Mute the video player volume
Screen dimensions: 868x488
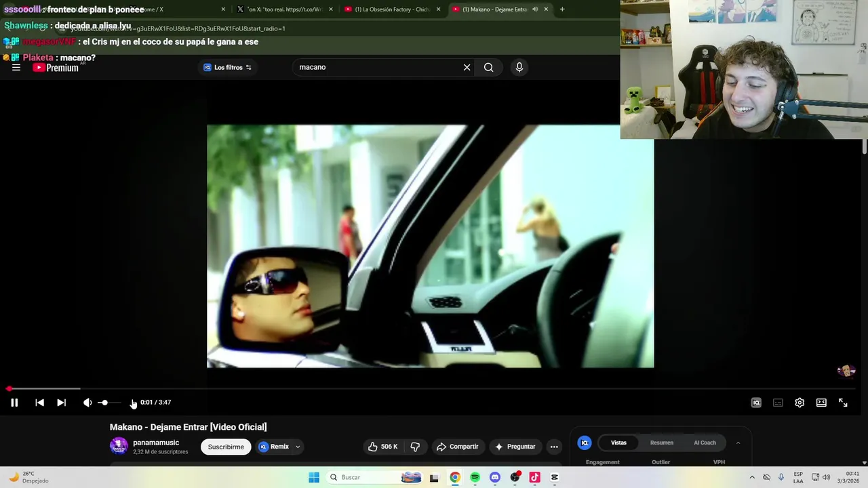point(87,403)
